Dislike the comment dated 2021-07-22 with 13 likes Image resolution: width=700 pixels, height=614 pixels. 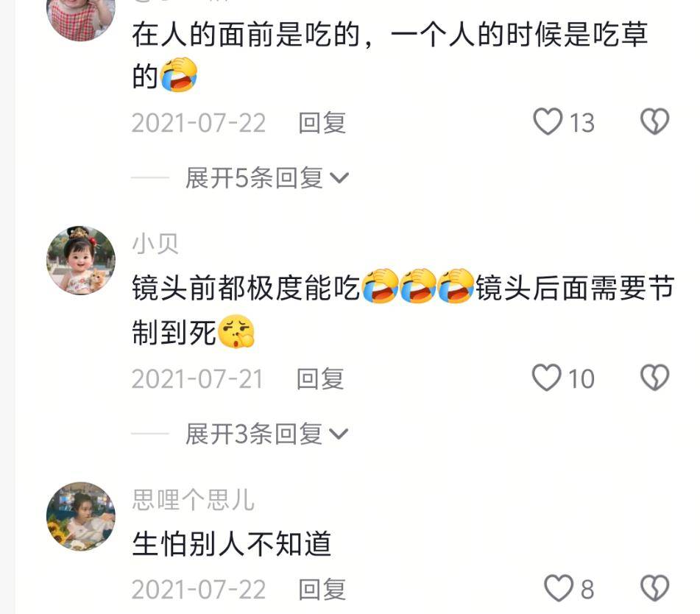pos(654,121)
